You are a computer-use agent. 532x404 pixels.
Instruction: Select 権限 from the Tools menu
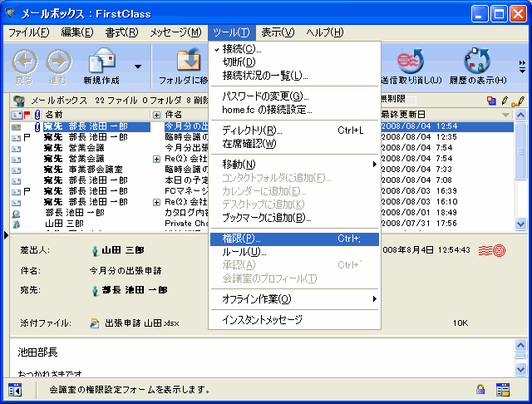241,239
